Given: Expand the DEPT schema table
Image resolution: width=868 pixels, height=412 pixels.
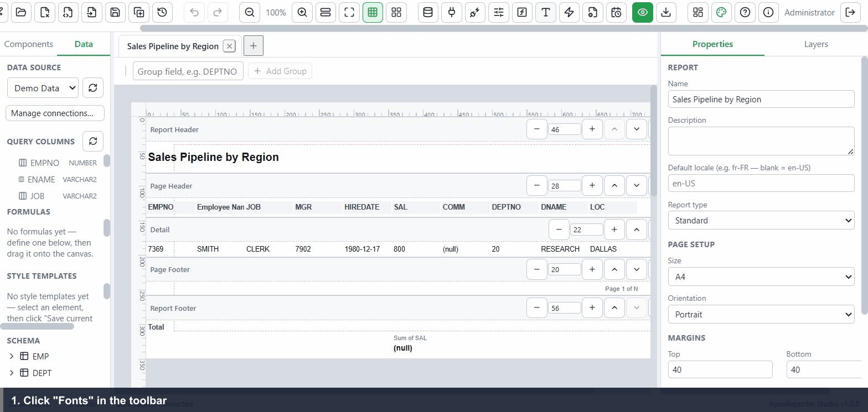Looking at the screenshot, I should [12, 373].
